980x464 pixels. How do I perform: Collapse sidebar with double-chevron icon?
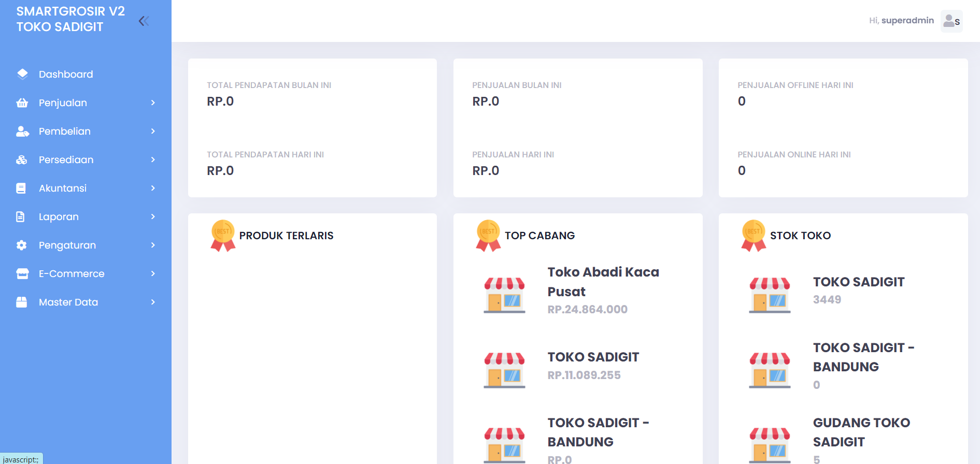pyautogui.click(x=144, y=21)
